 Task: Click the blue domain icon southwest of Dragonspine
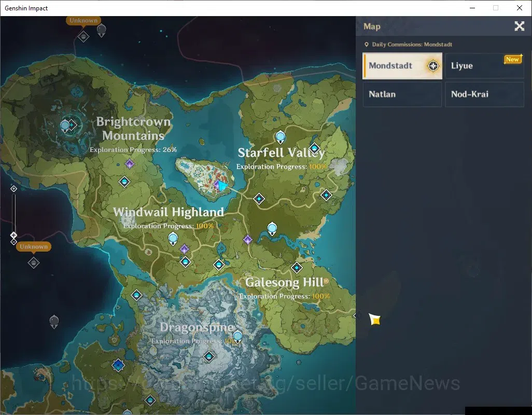click(118, 365)
